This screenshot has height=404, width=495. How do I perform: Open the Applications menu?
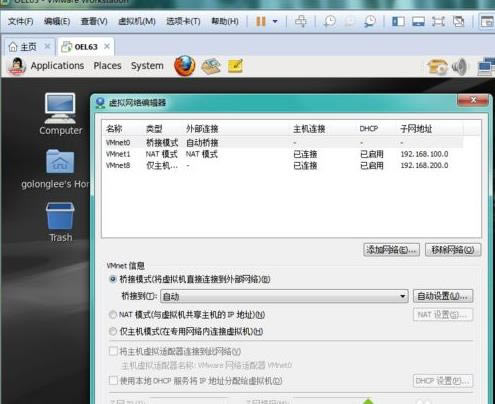click(x=57, y=66)
